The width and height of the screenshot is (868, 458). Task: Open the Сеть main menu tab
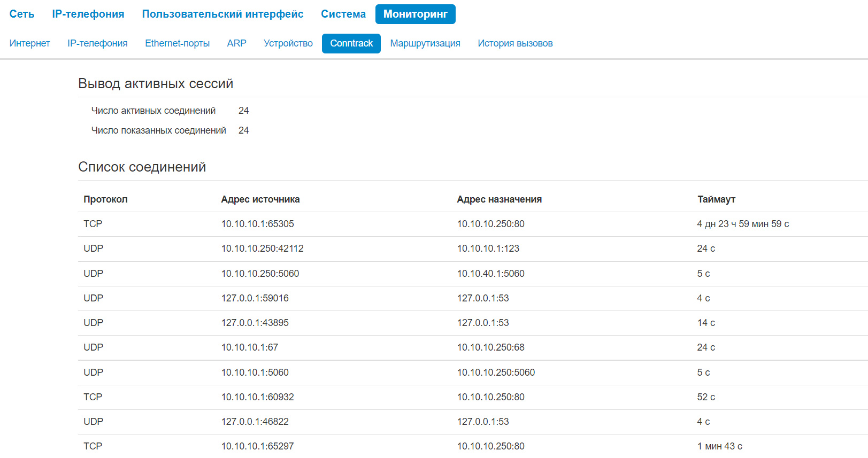(x=22, y=14)
